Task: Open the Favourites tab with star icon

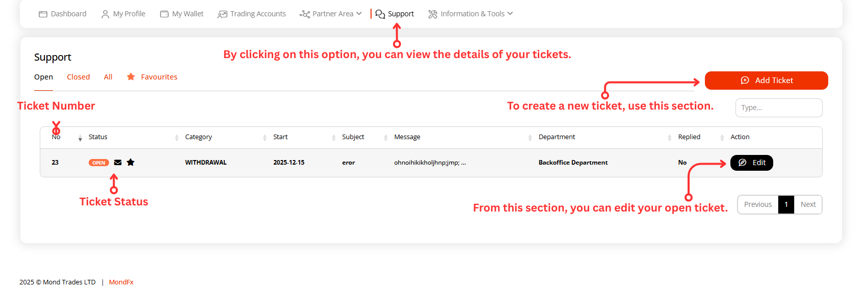Action: [x=152, y=77]
